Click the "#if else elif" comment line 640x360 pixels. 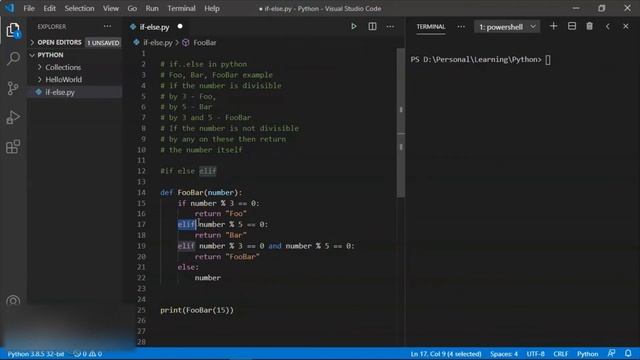[188, 171]
